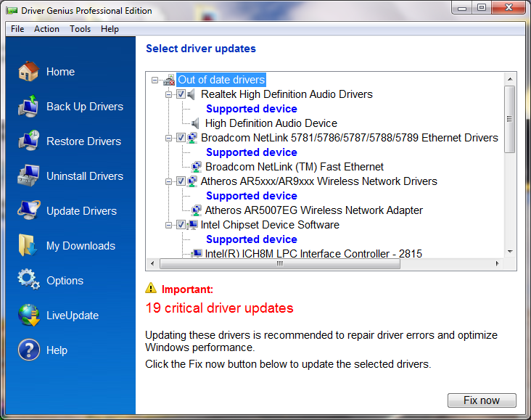This screenshot has width=531, height=420.
Task: Open Help label in sidebar
Action: 57,350
